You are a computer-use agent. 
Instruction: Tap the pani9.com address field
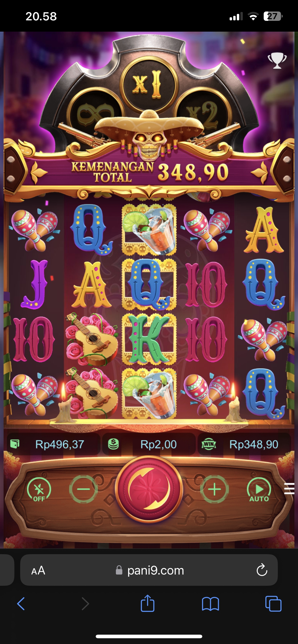coord(149,570)
